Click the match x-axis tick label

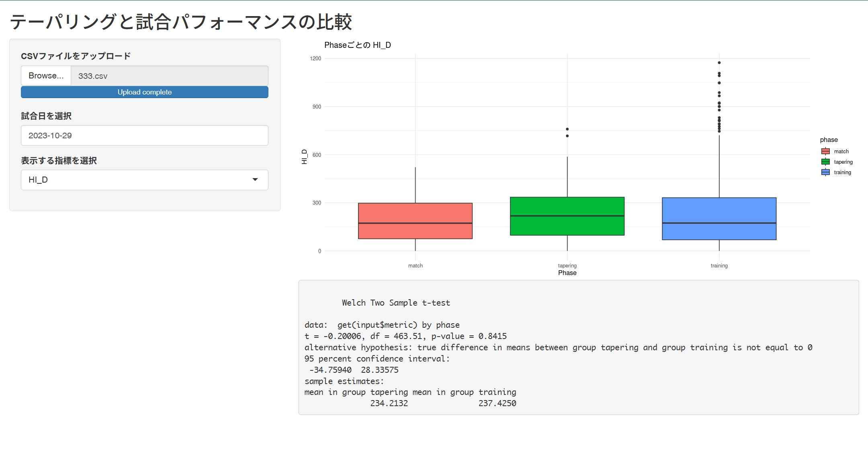tap(415, 266)
